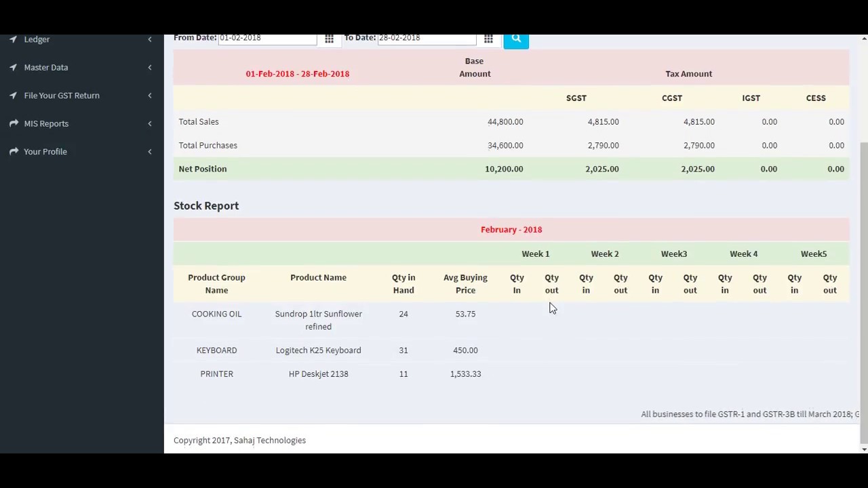Click the Avg Buying Price column header

(465, 284)
